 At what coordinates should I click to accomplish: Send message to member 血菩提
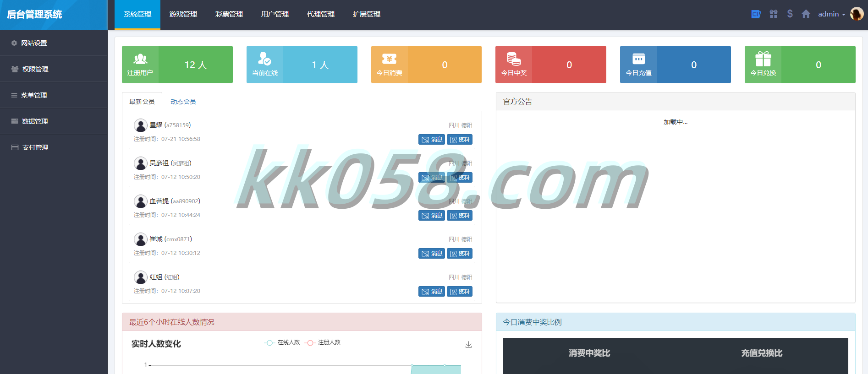[432, 216]
